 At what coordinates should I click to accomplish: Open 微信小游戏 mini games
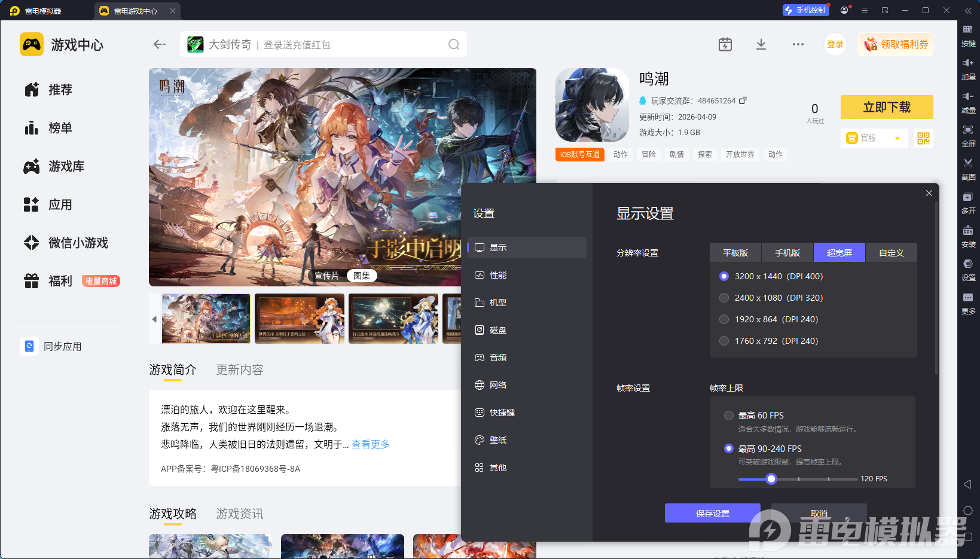pyautogui.click(x=66, y=243)
